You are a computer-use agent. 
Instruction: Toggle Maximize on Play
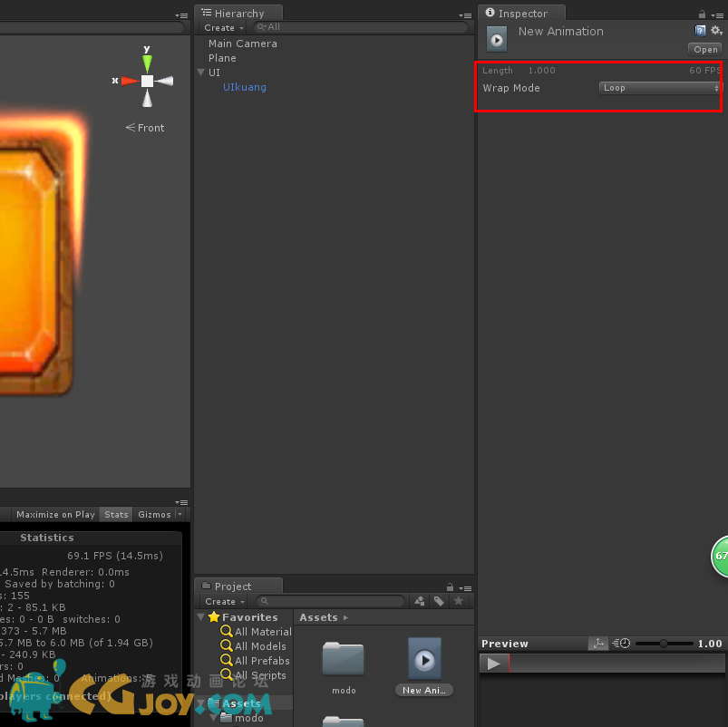click(55, 514)
